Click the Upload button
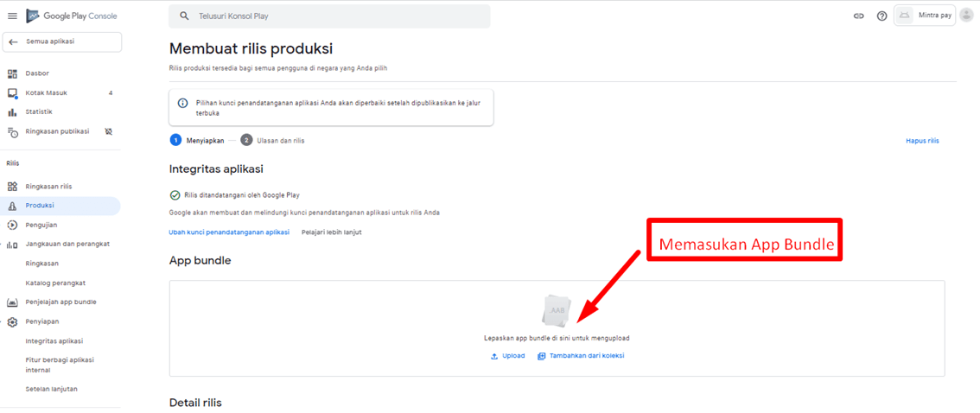The width and height of the screenshot is (980, 413). pos(507,356)
